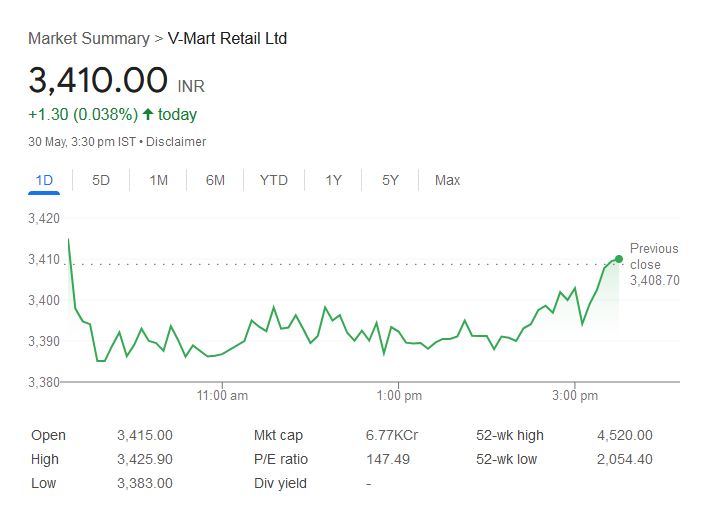This screenshot has height=510, width=719.
Task: Select the YTD range tab
Action: pos(273,180)
